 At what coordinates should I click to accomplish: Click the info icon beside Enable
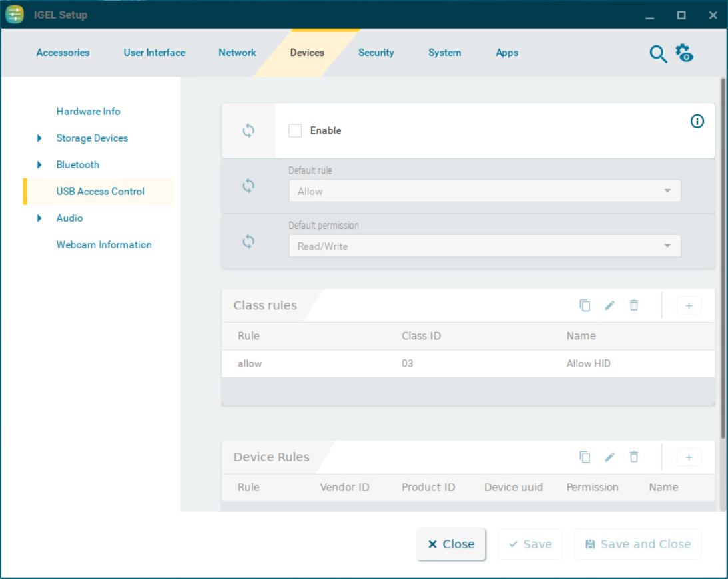(x=697, y=121)
